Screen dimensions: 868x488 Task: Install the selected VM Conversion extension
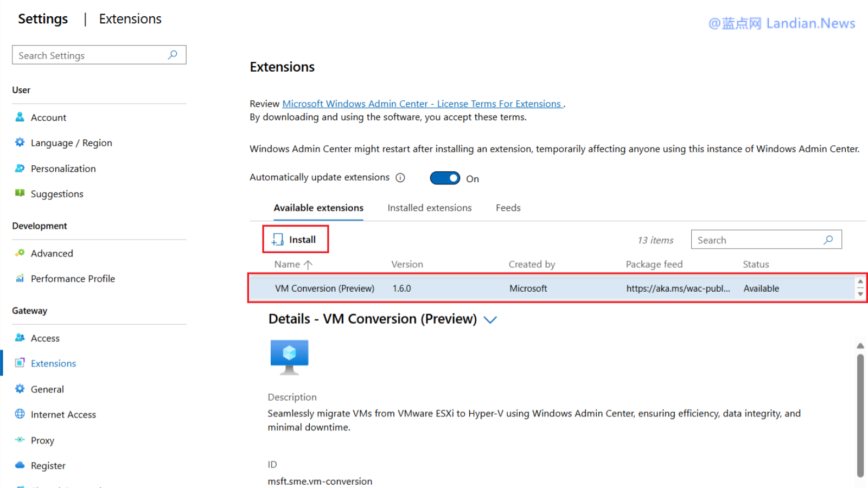[x=295, y=240]
